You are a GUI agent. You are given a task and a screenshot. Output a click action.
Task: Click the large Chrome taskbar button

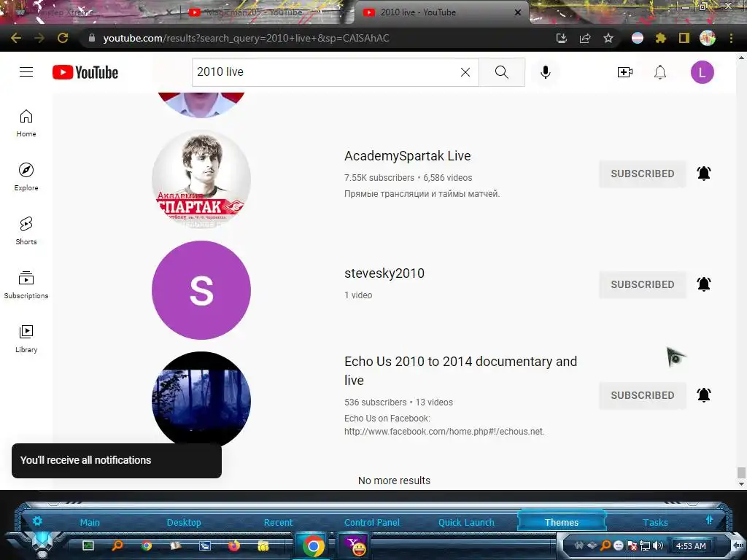pos(313,545)
